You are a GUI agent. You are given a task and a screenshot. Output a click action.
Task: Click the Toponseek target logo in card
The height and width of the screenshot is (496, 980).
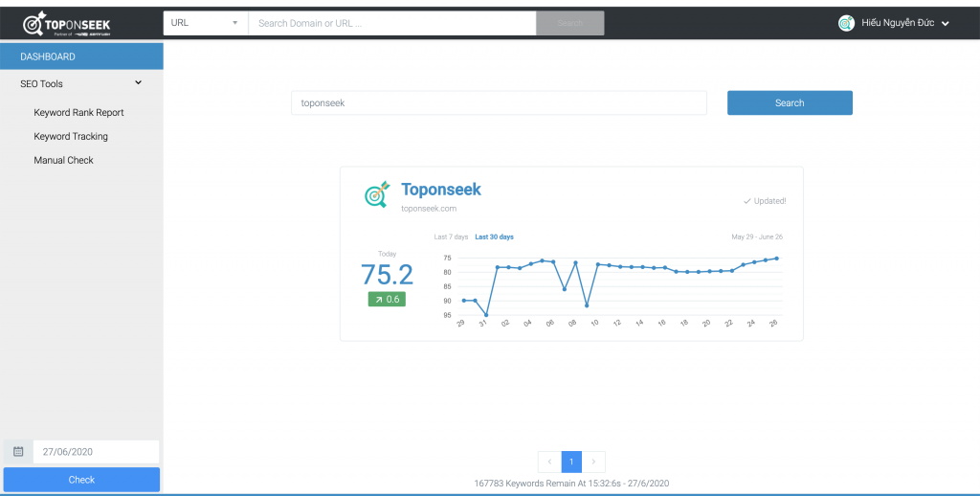point(377,194)
